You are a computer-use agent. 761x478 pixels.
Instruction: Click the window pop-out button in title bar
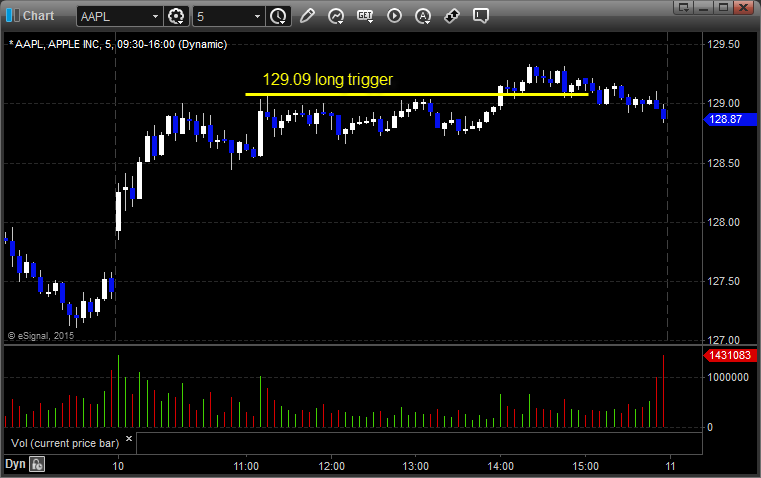pos(683,7)
